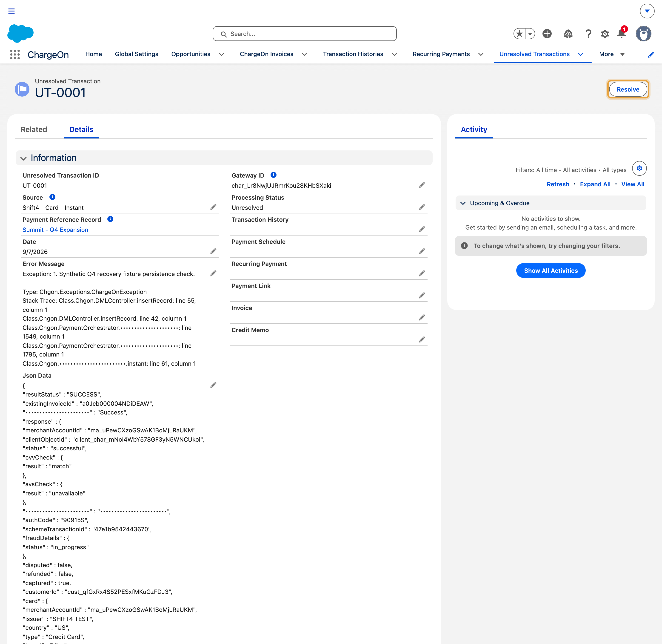Image resolution: width=662 pixels, height=644 pixels.
Task: Click Show All Activities button
Action: coord(551,270)
